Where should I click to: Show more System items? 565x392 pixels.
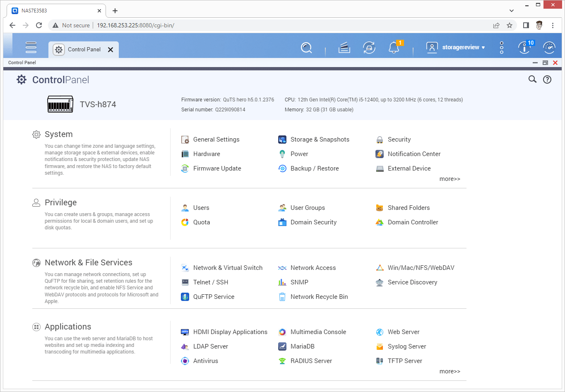[x=450, y=179]
